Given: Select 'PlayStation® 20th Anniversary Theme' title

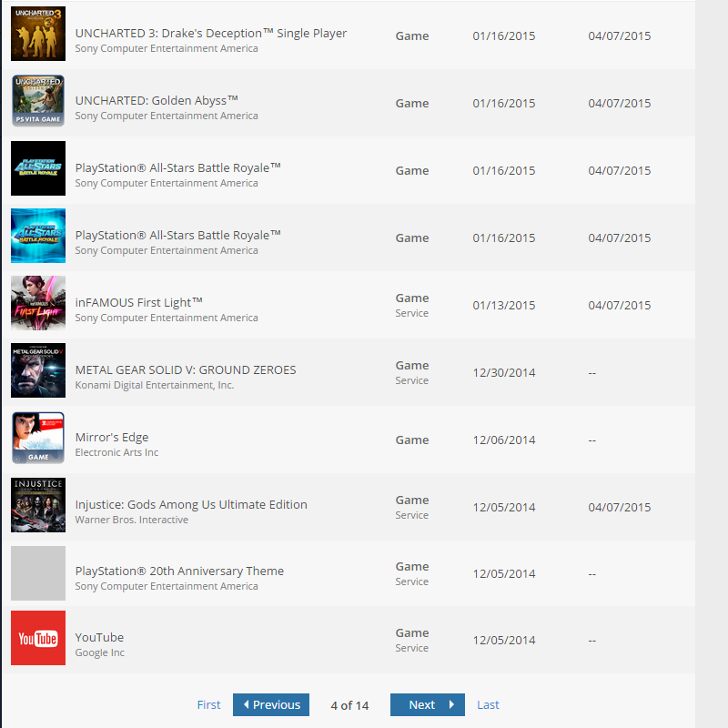Looking at the screenshot, I should pyautogui.click(x=179, y=571).
